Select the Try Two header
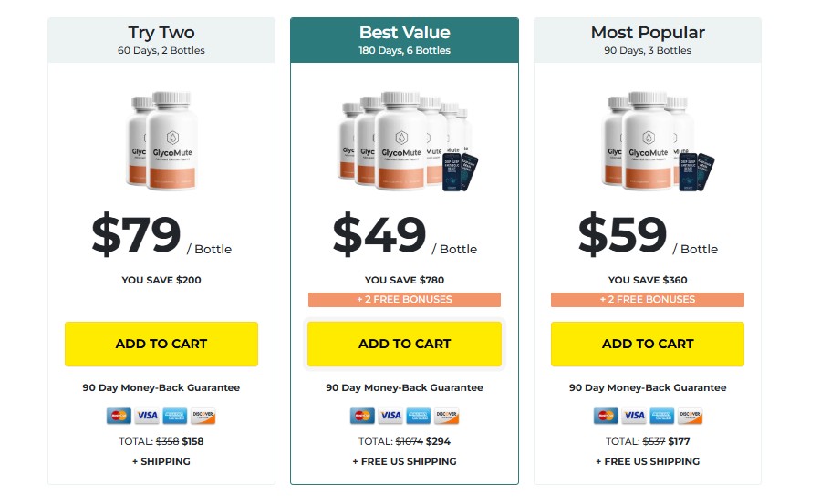Viewport: 831px width, 504px height. coord(161,40)
